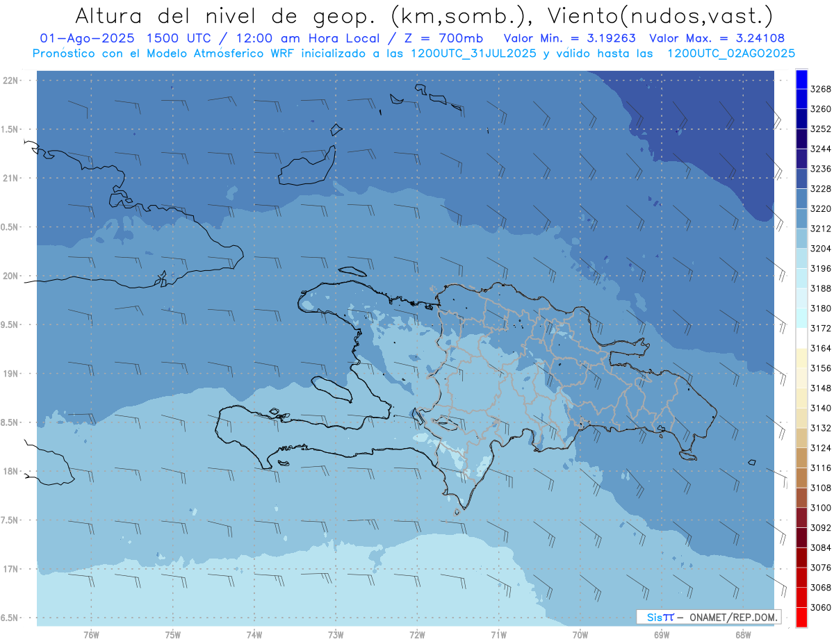The image size is (834, 644).
Task: Select 'Valor Min. = 3.19263' text
Action: [571, 38]
